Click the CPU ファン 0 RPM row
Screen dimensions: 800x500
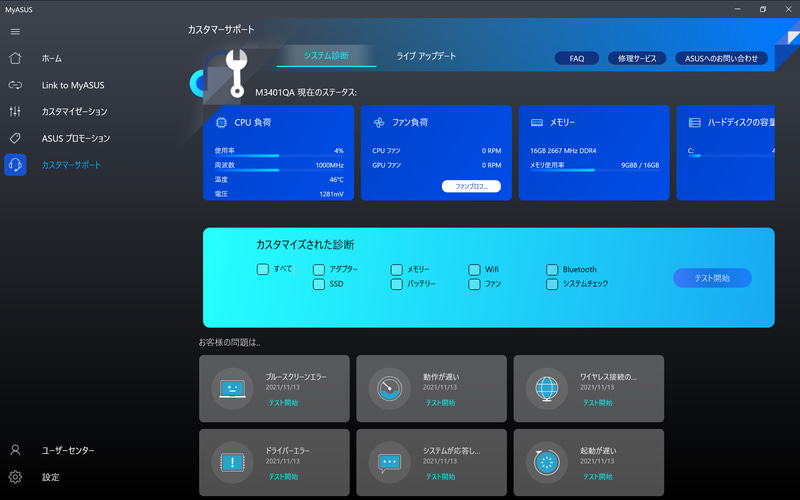437,151
